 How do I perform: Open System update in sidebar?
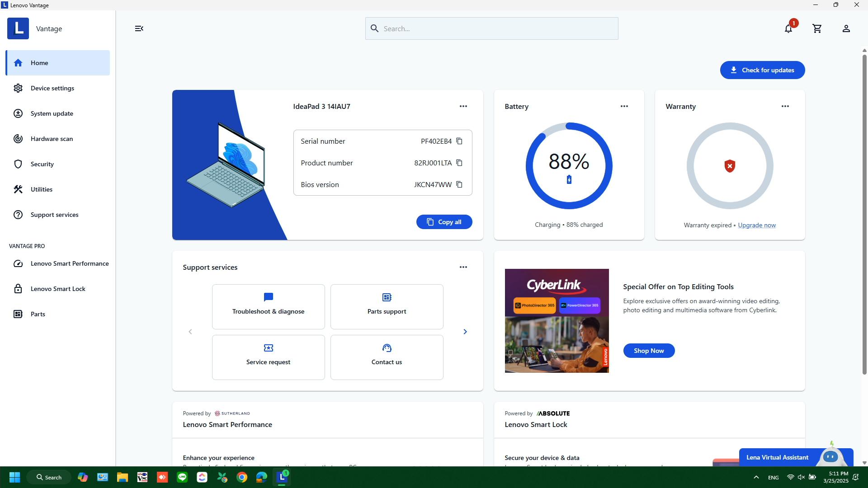click(x=58, y=113)
